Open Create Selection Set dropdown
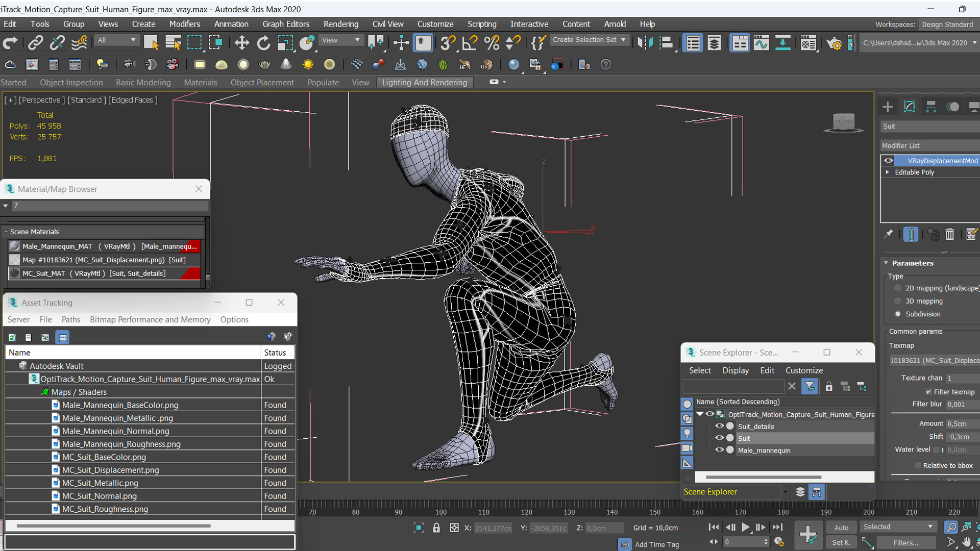Viewport: 980px width, 551px height. point(590,40)
